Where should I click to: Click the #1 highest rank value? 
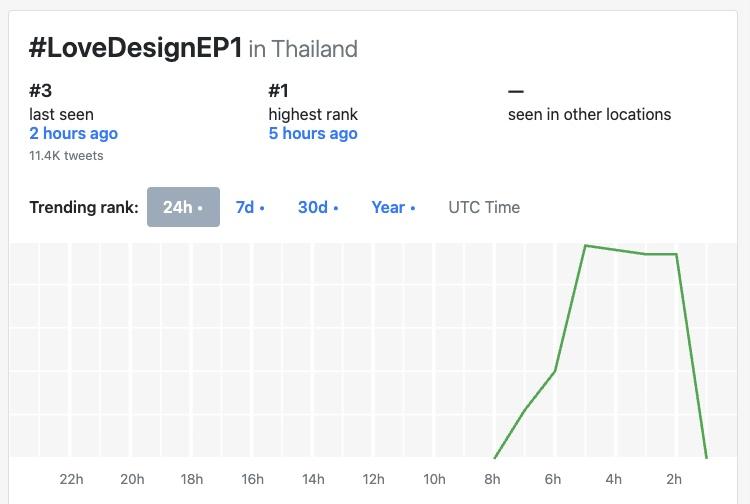[x=281, y=91]
